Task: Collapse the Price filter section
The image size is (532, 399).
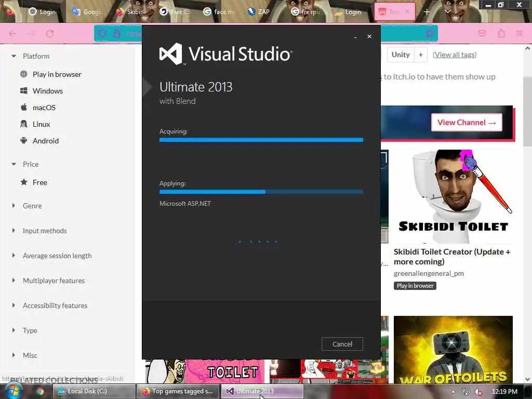Action: pos(14,164)
